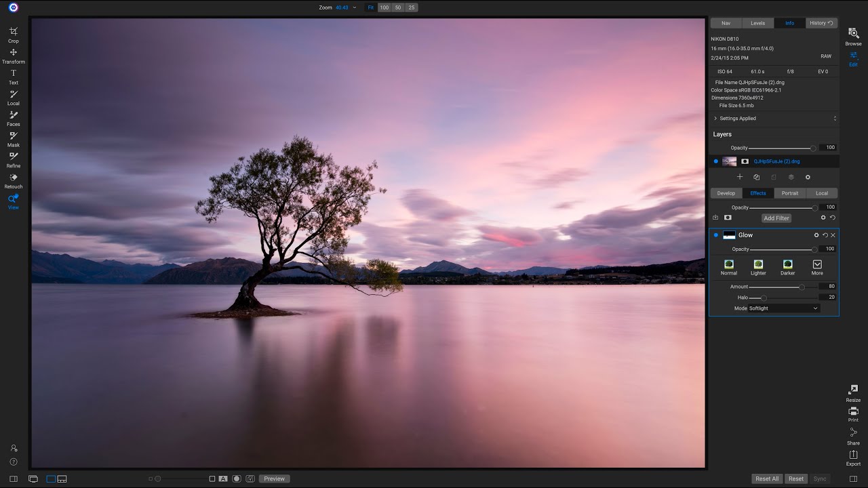Check the More styles option in Glow
The height and width of the screenshot is (488, 868).
pyautogui.click(x=816, y=265)
